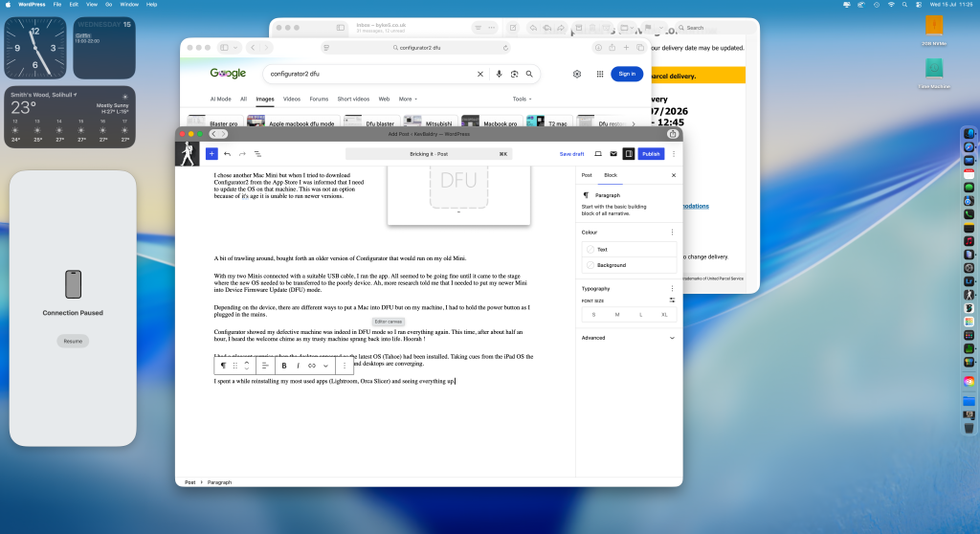Select the M font size
The image size is (980, 534).
[617, 315]
